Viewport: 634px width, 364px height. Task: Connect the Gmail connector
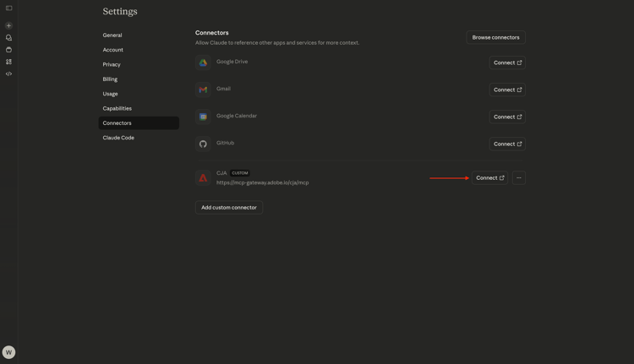point(507,90)
